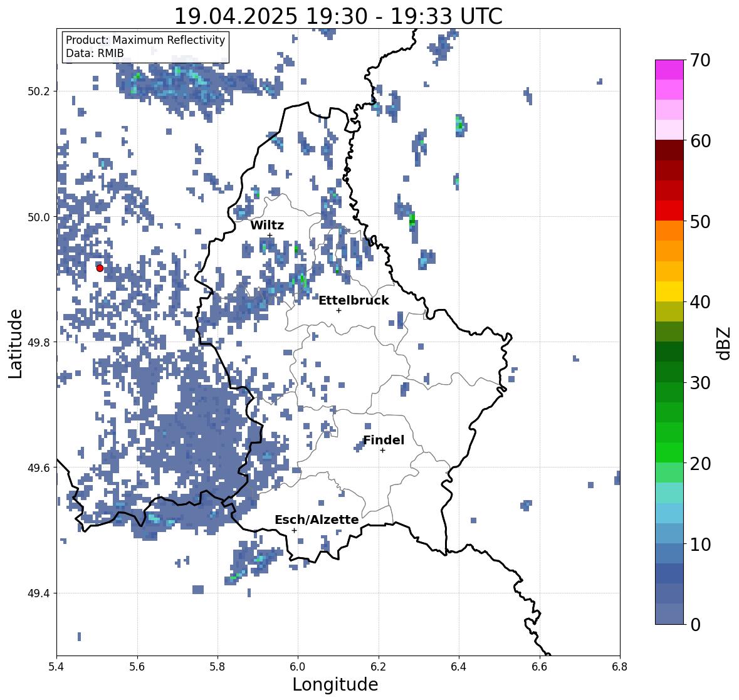Viewport: 739px width, 700px height.
Task: Click the yellow 40 dBZ colorbar segment
Action: (x=669, y=291)
